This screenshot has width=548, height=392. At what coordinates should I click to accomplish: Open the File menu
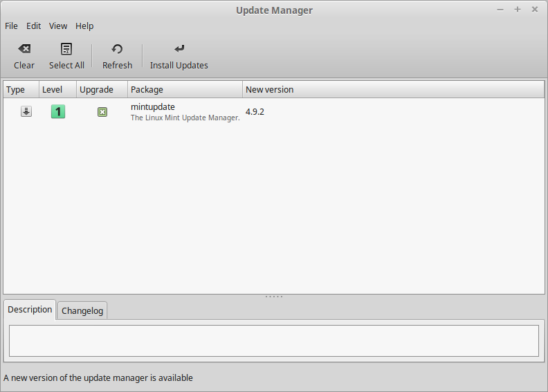tap(11, 26)
